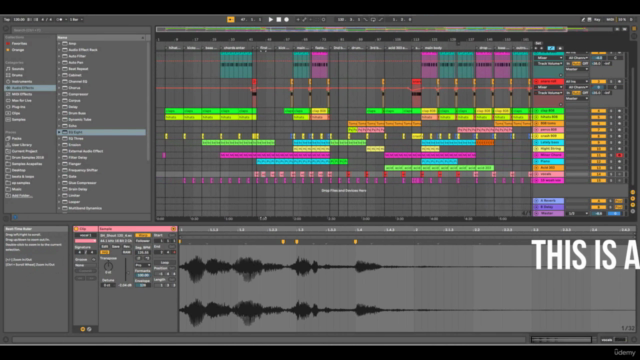The width and height of the screenshot is (640, 360).
Task: Open Packs under Places
Action: (16, 139)
